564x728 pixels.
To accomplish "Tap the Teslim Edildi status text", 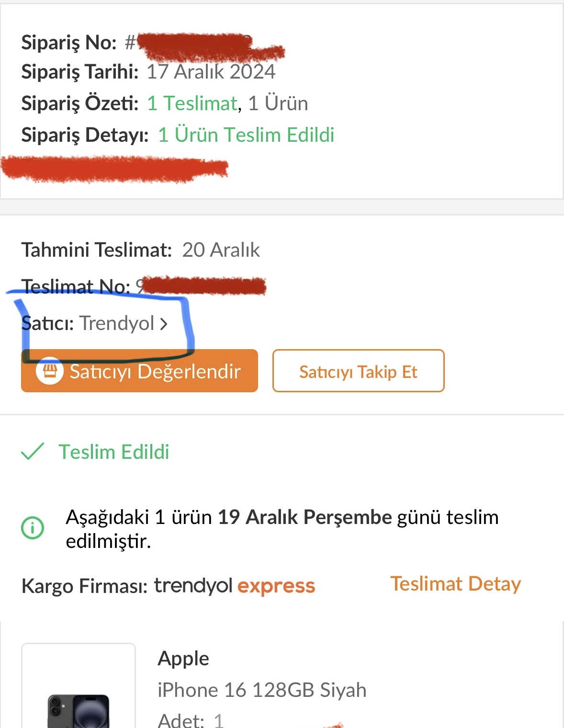I will tap(114, 452).
